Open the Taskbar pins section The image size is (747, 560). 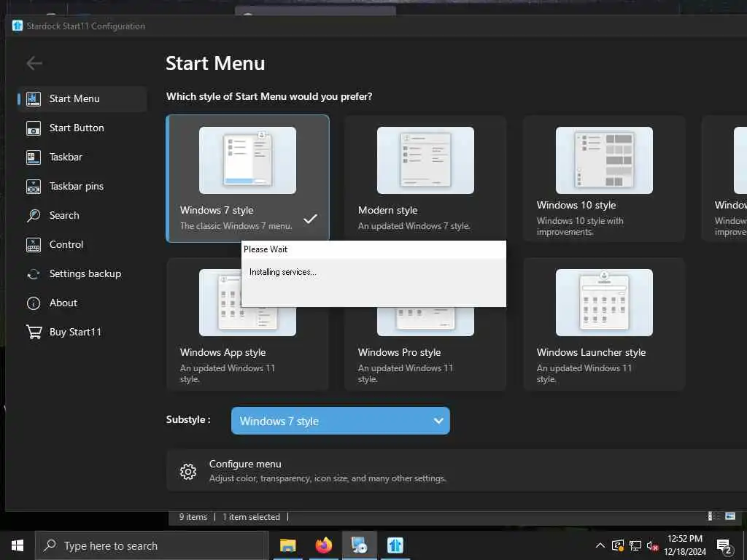pos(82,186)
